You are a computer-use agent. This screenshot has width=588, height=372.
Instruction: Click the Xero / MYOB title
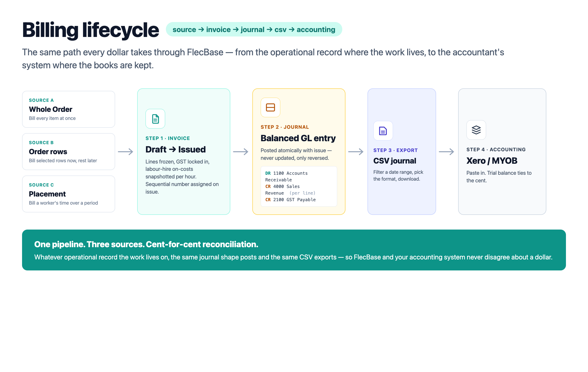click(492, 161)
